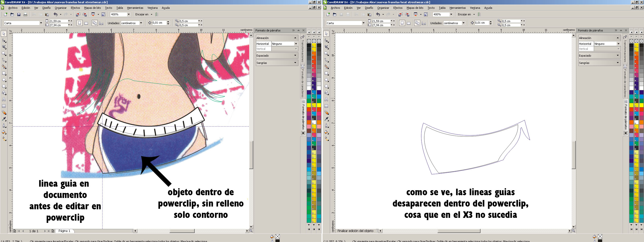This screenshot has height=242, width=644.
Task: Open Efectos menu in left window
Action: click(75, 8)
